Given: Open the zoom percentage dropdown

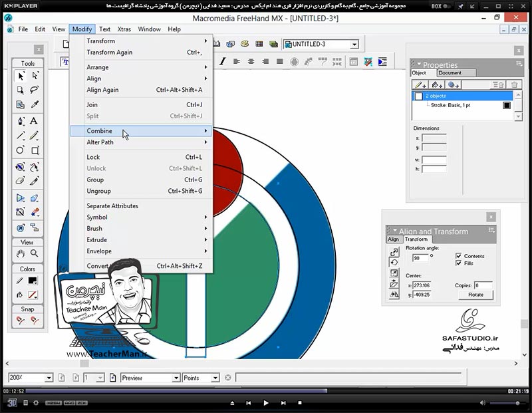Looking at the screenshot, I should tap(49, 378).
